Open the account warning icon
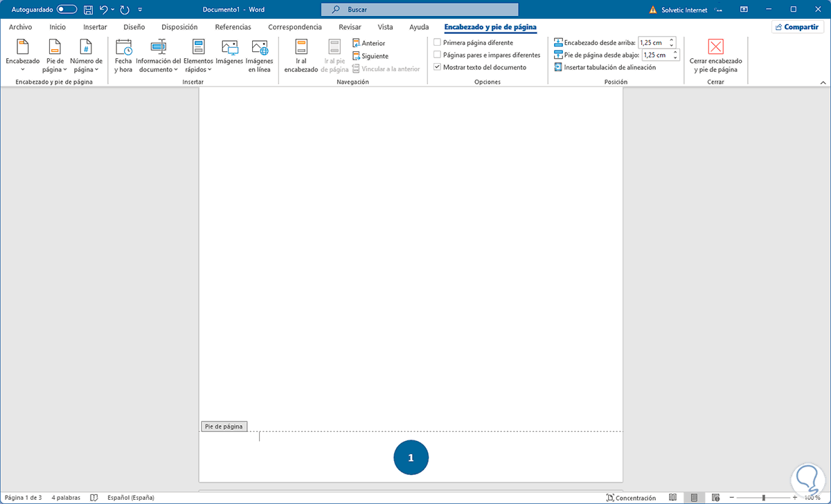This screenshot has width=831, height=504. pos(652,10)
